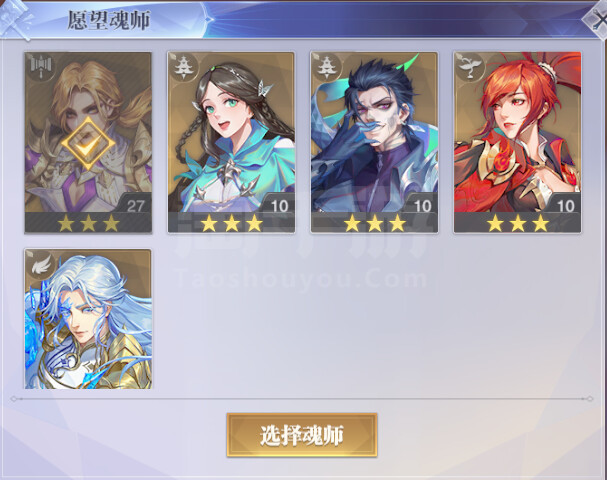Click three stars under blonde hero card

88,223
